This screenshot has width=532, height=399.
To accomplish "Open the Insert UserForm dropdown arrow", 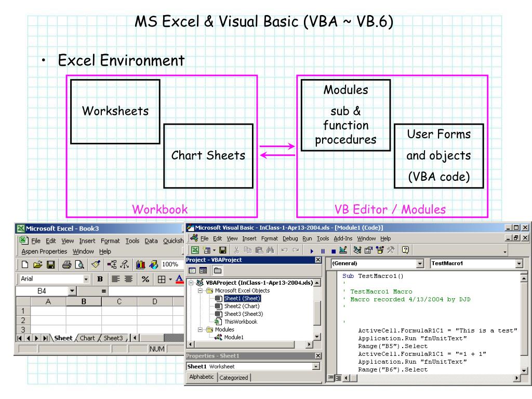I will pos(214,251).
